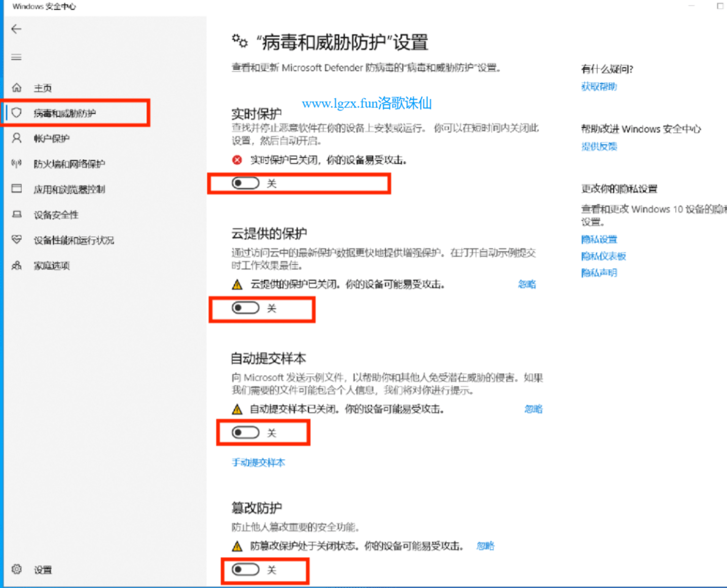Turn on the 篡改防护 toggle
The image size is (727, 588).
[245, 570]
